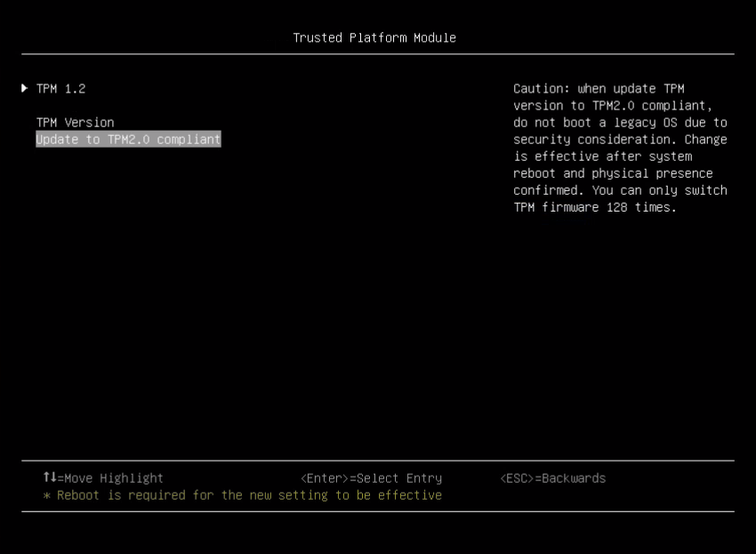Click the Caution help text paragraph
The width and height of the screenshot is (756, 554).
click(620, 148)
